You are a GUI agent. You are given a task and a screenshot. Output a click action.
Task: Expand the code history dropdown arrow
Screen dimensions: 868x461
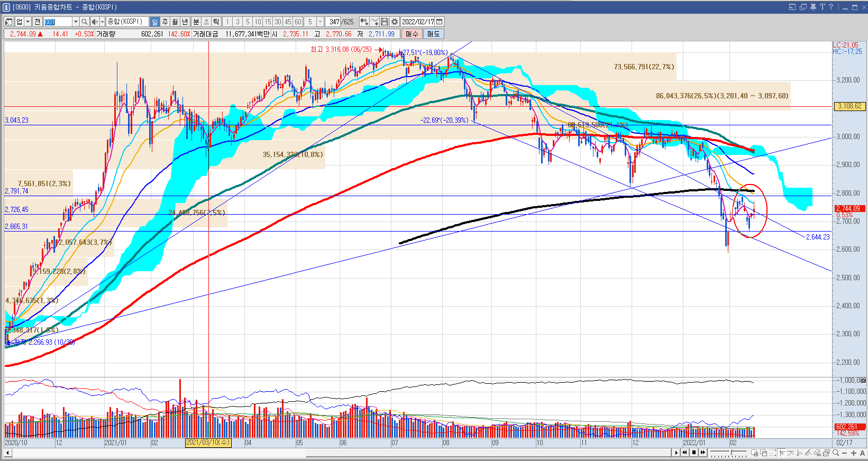click(x=76, y=22)
